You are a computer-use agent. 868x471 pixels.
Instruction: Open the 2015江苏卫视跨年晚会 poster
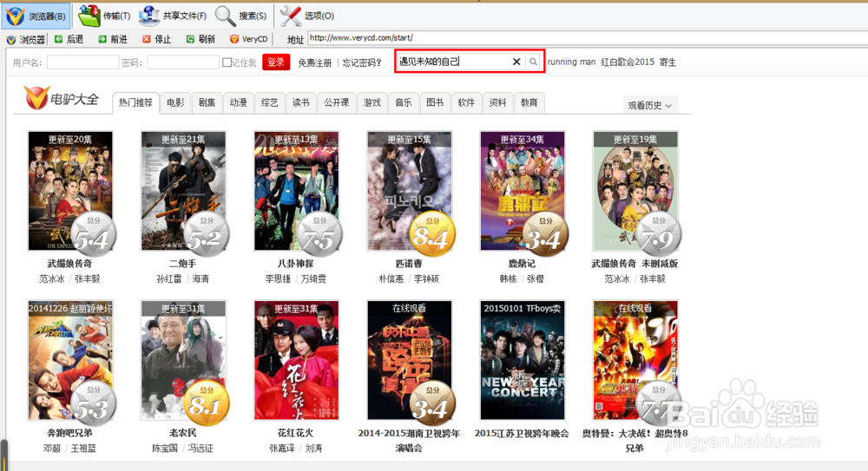tap(522, 360)
